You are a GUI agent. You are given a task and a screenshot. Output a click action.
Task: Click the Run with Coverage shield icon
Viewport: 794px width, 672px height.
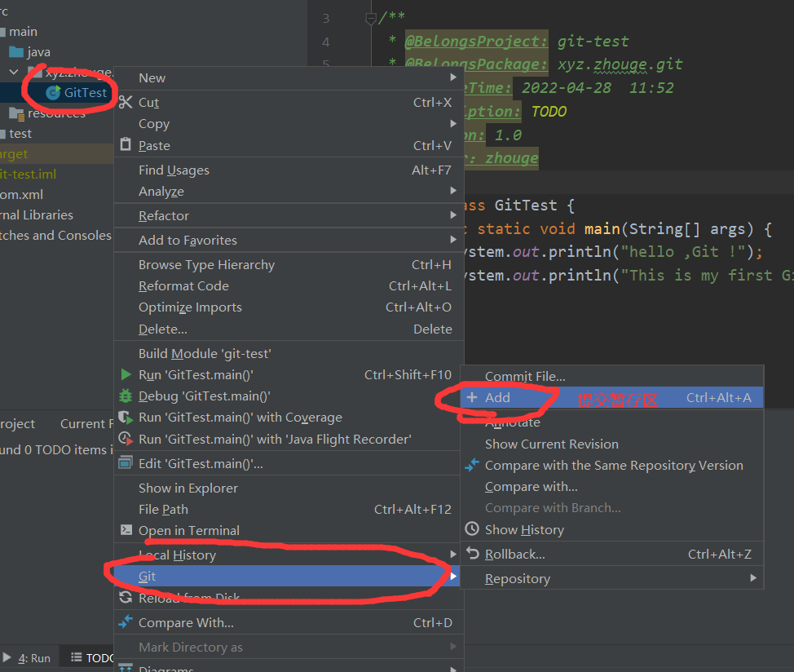[126, 418]
